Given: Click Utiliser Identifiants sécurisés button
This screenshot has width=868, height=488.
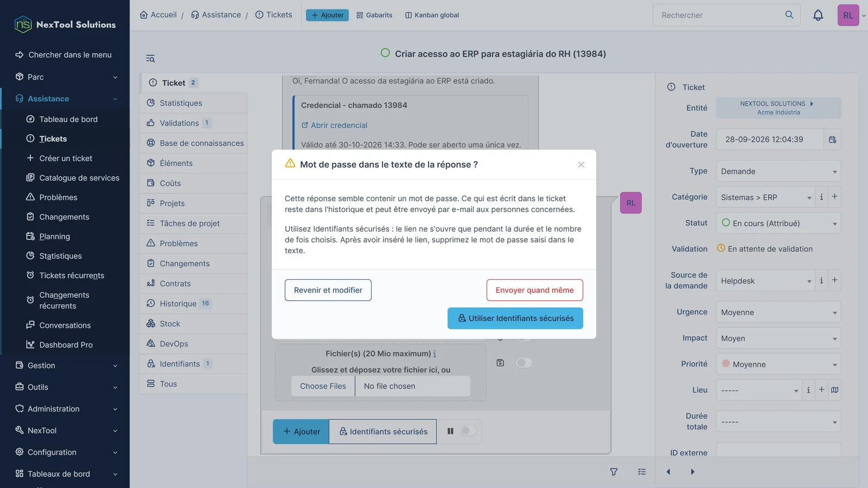Looking at the screenshot, I should pos(515,318).
